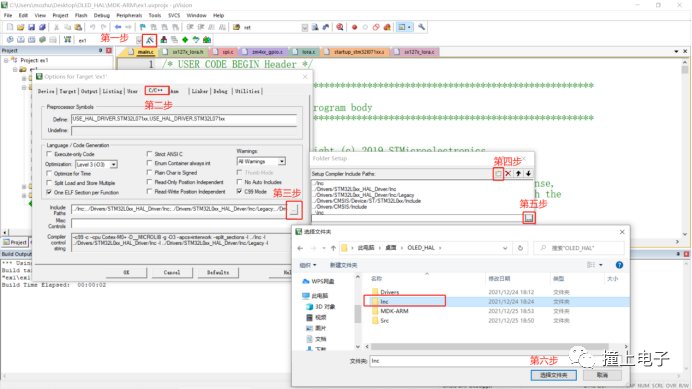This screenshot has width=692, height=389.
Task: Open the target selection dropdown ex1
Action: coord(139,40)
